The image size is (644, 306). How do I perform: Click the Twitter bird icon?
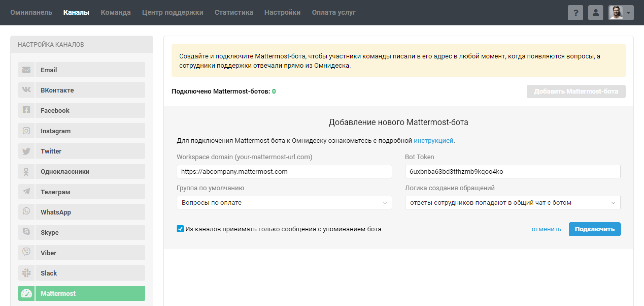click(x=26, y=151)
